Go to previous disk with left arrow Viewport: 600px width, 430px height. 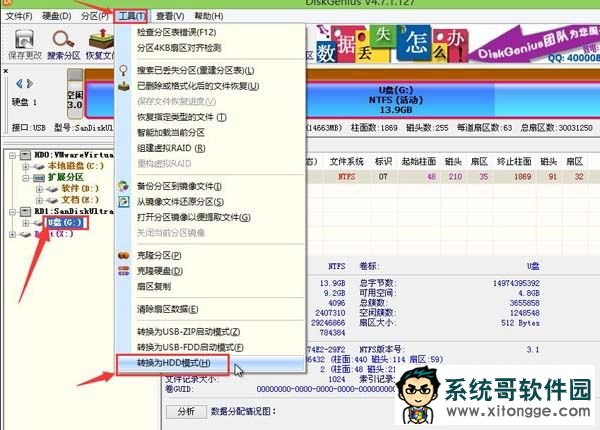[19, 83]
